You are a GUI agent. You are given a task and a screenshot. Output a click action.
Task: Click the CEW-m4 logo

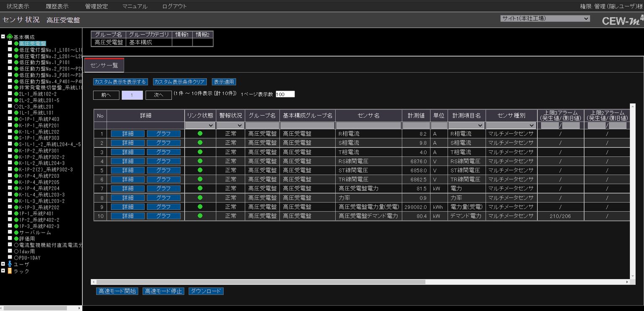(x=622, y=21)
